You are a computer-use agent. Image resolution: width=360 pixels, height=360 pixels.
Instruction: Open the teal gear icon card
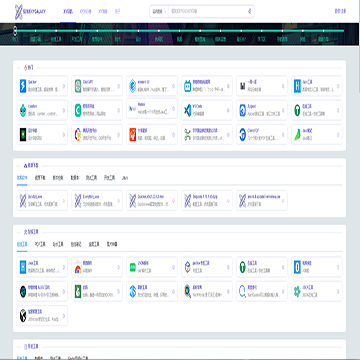(x=317, y=291)
